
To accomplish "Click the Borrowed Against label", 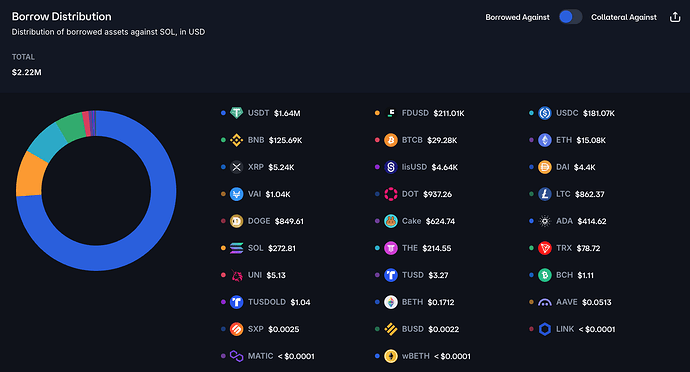I will pyautogui.click(x=517, y=17).
